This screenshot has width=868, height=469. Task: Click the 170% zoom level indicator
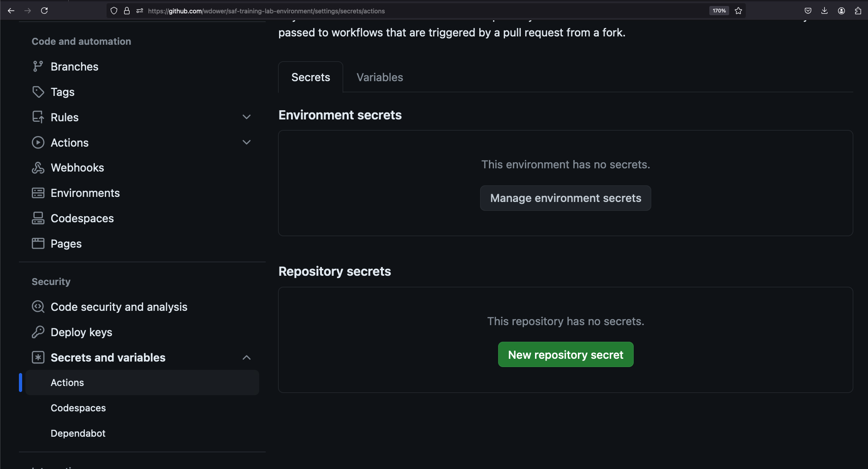(x=719, y=11)
